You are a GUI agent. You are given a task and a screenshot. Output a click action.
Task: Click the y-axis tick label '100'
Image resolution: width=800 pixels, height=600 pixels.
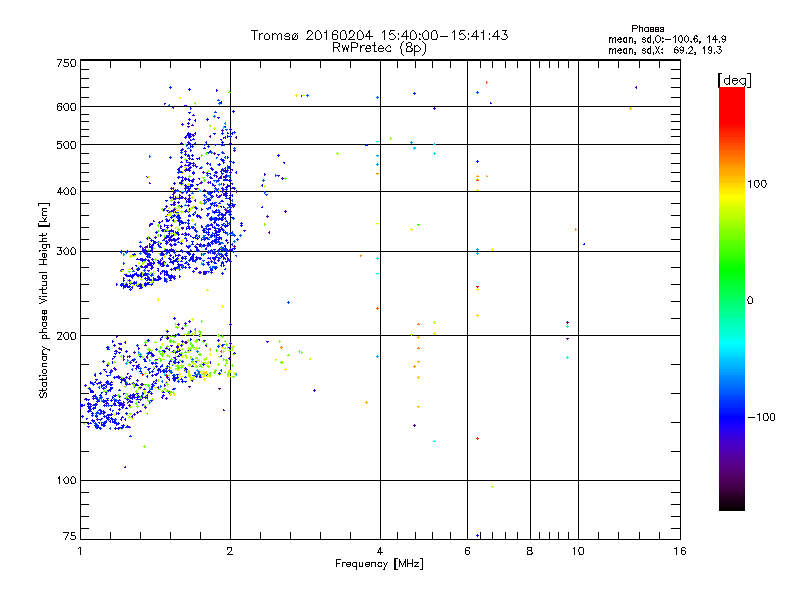(66, 480)
